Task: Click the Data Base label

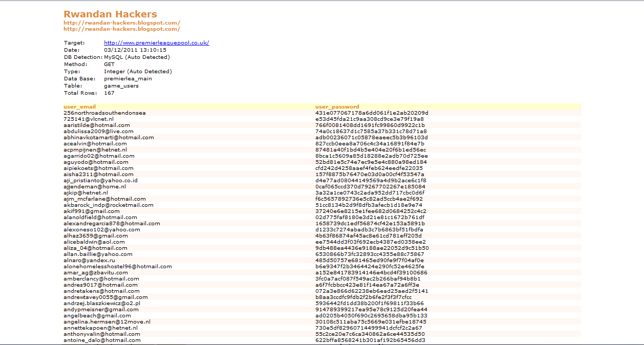Action: [79, 79]
